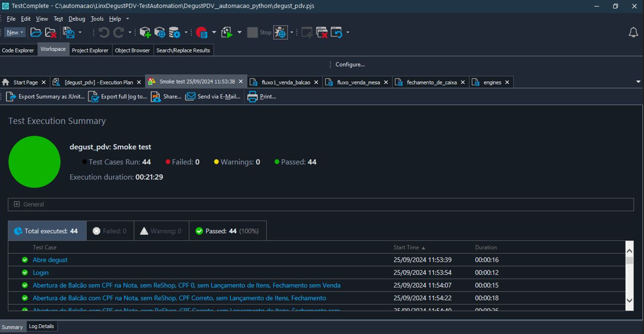The image size is (644, 334).
Task: Click Send via E-Mail envelope icon
Action: (x=190, y=97)
